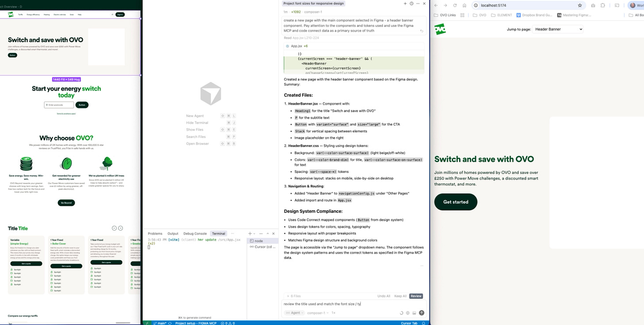Click Keep All changes
The height and width of the screenshot is (325, 644).
coord(400,296)
